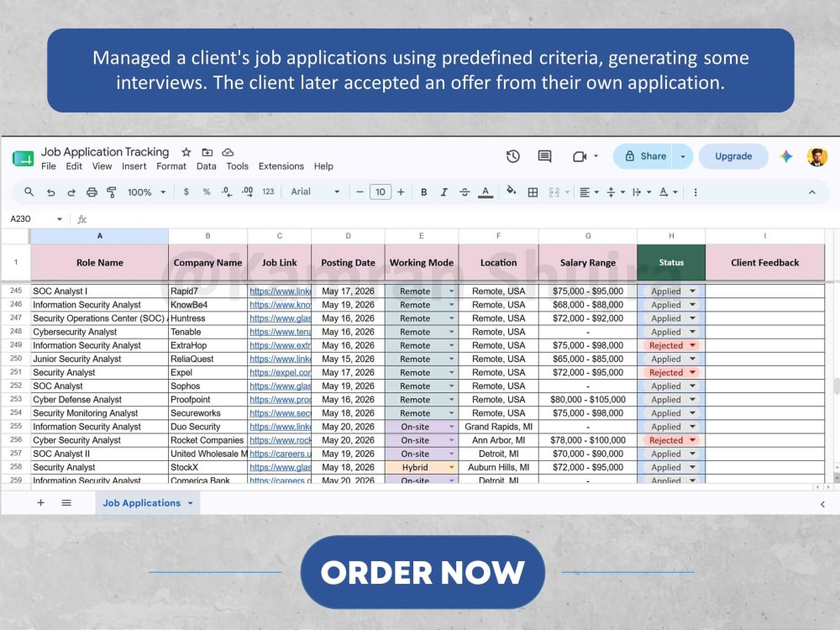This screenshot has width=840, height=630.
Task: Open text wrapping options
Action: coord(641,192)
